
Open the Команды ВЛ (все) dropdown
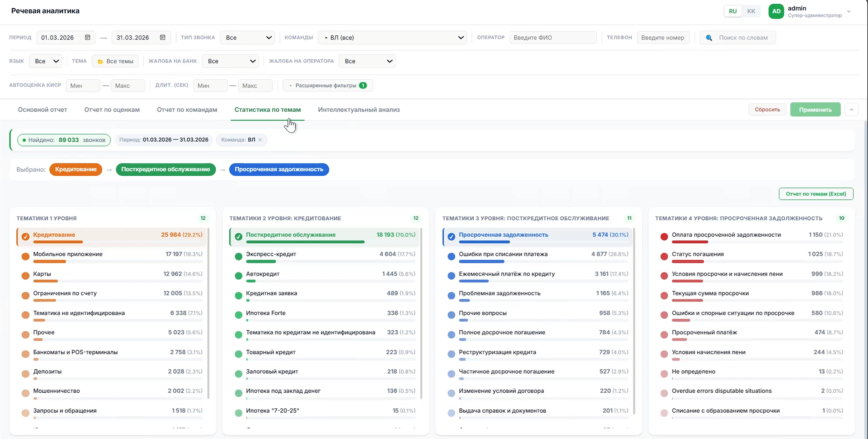pos(392,37)
